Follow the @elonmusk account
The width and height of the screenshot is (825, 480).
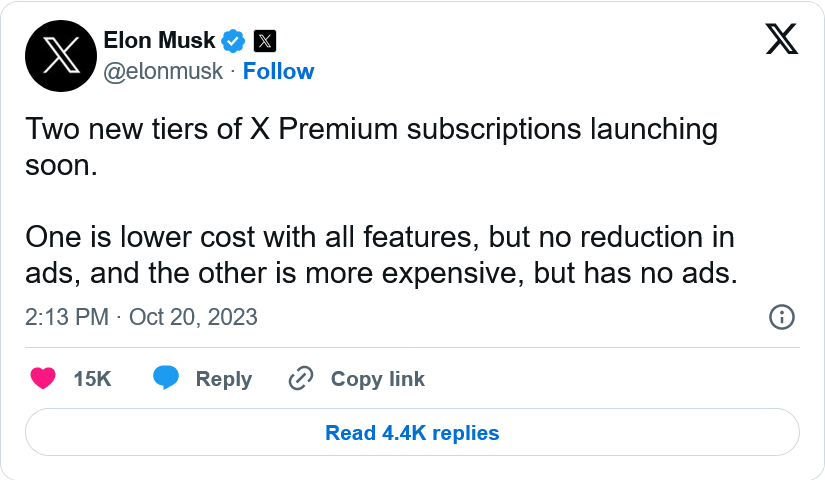[278, 71]
